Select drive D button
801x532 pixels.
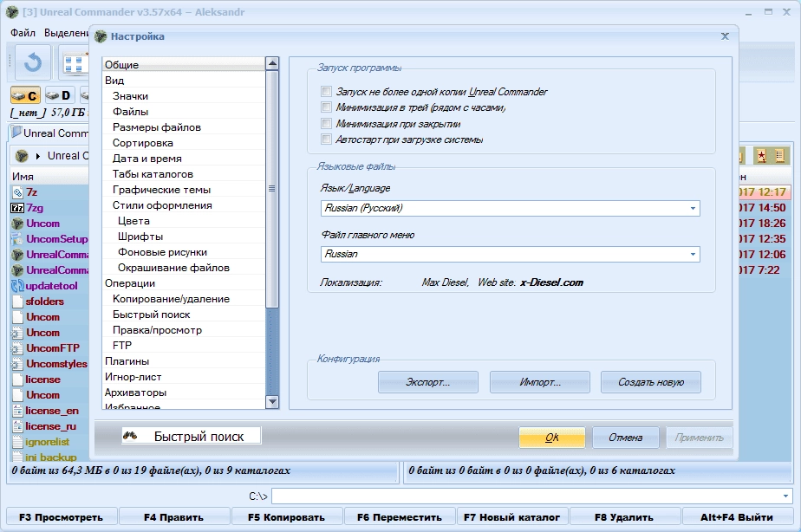point(58,95)
